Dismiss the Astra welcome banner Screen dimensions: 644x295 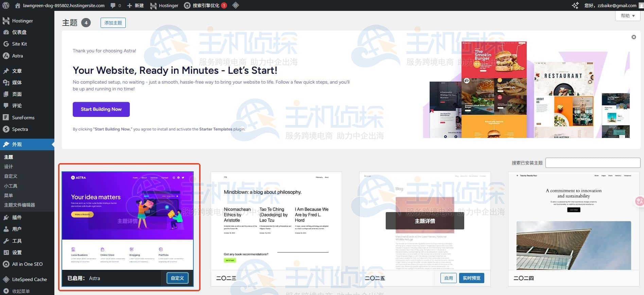click(633, 37)
